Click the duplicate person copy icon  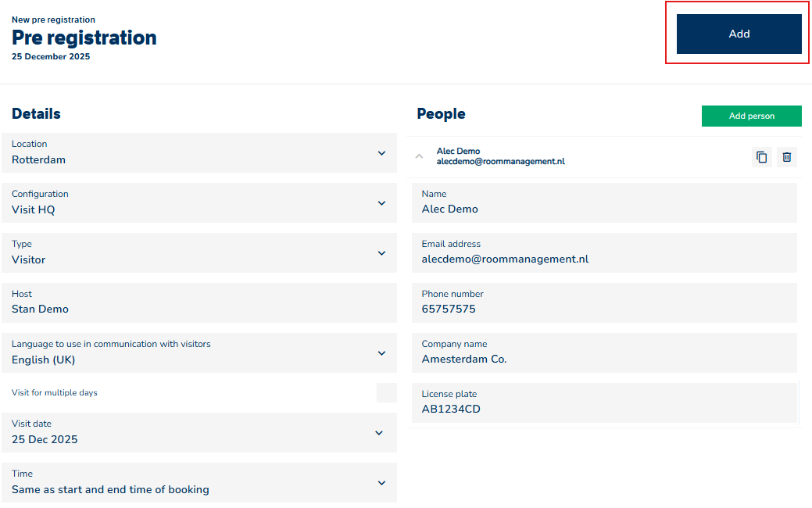(761, 157)
